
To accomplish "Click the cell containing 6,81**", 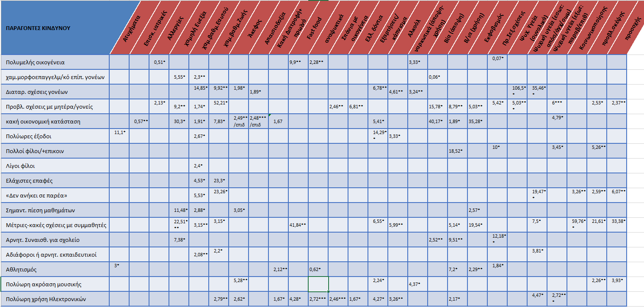I will [x=358, y=107].
